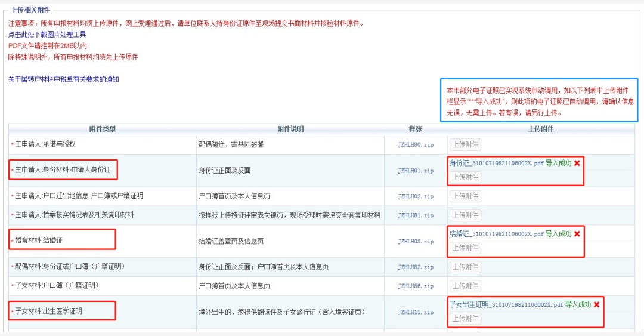644x336 pixels.
Task: Click description 配偶随迁，需共同签署
Action: [231, 145]
